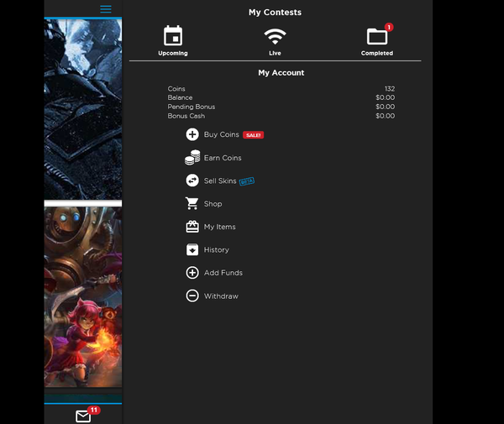This screenshot has height=424, width=504.
Task: Switch to the Live tab label
Action: (x=275, y=53)
